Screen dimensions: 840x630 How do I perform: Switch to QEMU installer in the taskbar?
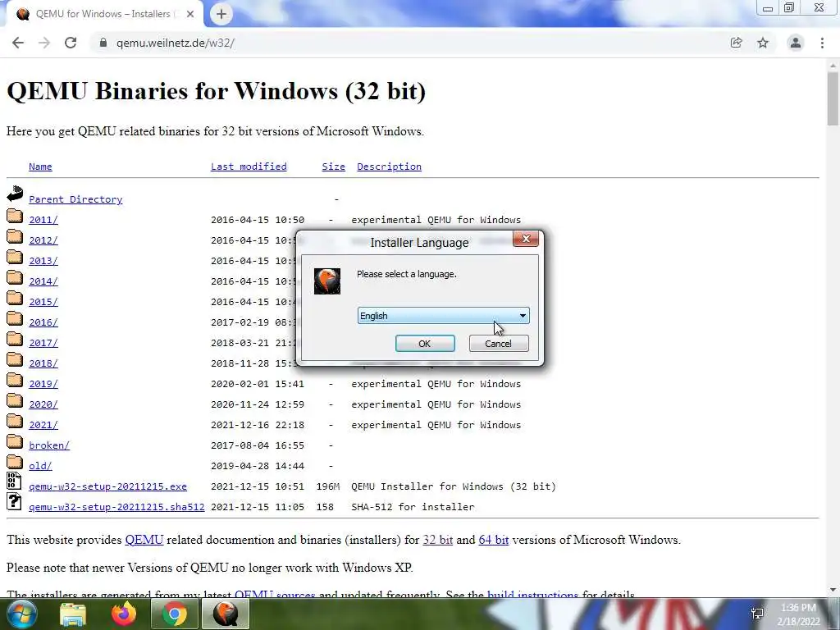pyautogui.click(x=226, y=614)
